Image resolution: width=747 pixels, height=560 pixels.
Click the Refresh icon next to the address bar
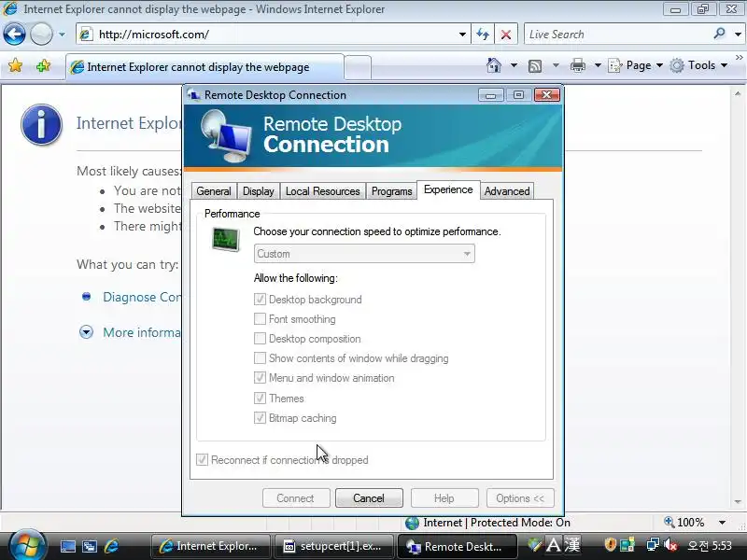[x=483, y=35]
